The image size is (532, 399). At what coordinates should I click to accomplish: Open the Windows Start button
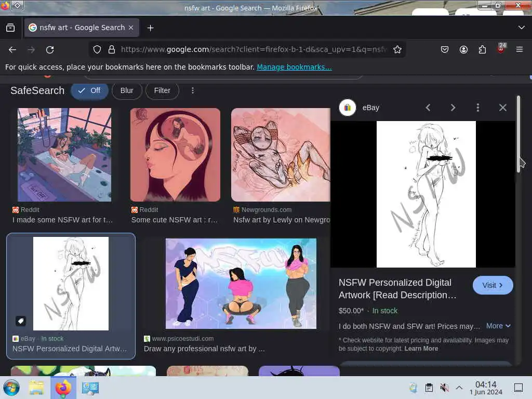point(11,388)
